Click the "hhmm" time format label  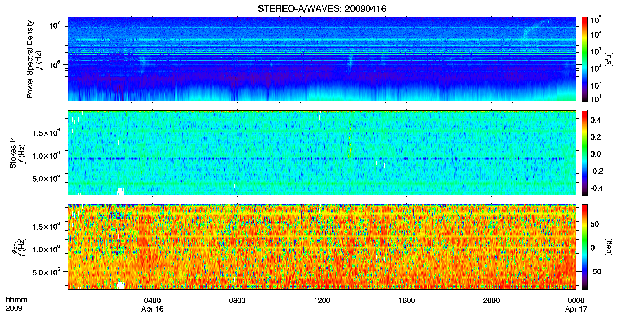pos(17,300)
